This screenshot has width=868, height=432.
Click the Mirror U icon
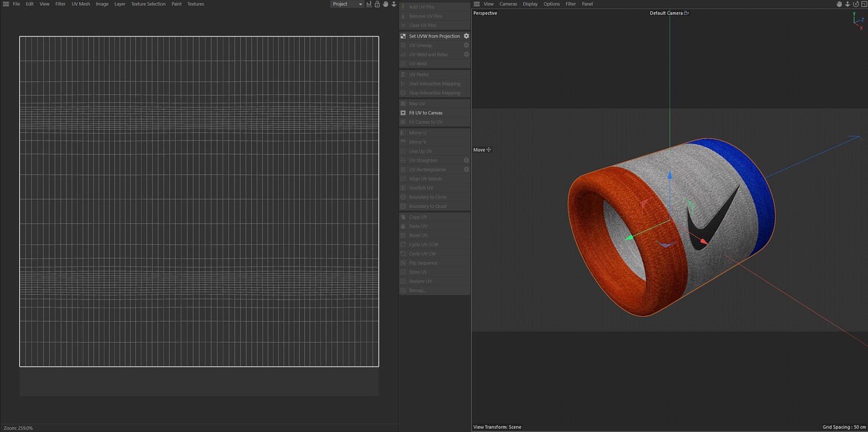pyautogui.click(x=403, y=133)
